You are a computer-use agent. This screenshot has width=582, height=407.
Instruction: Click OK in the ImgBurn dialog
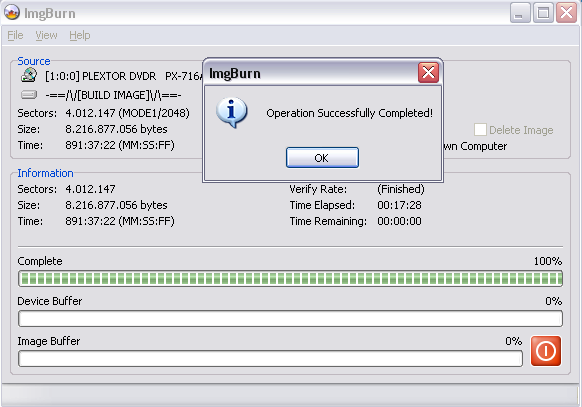(x=322, y=158)
